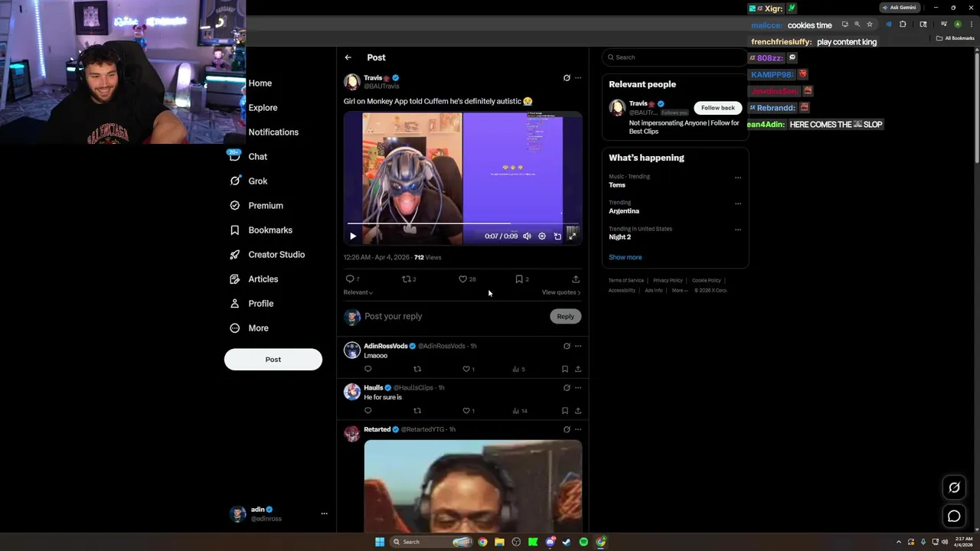980x551 pixels.
Task: Open the Argentina trending topic
Action: tap(624, 211)
